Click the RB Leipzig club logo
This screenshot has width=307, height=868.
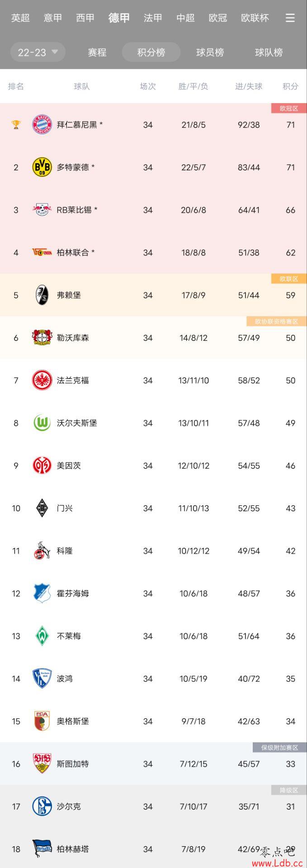tap(42, 210)
